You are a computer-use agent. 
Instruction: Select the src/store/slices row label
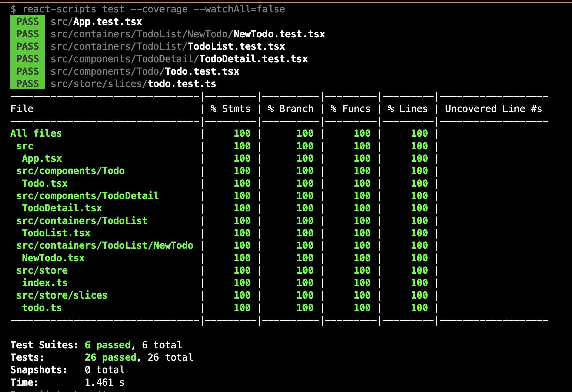pyautogui.click(x=62, y=295)
